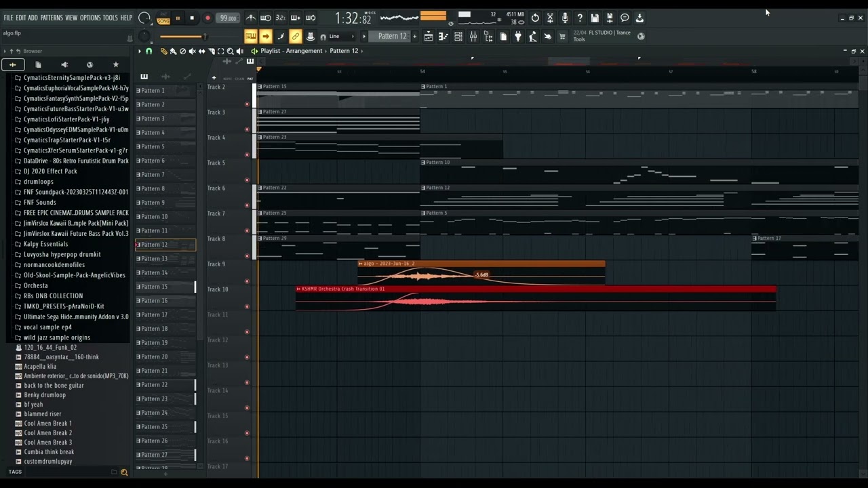Mute Track 10 via its dot
This screenshot has width=868, height=488.
[247, 306]
